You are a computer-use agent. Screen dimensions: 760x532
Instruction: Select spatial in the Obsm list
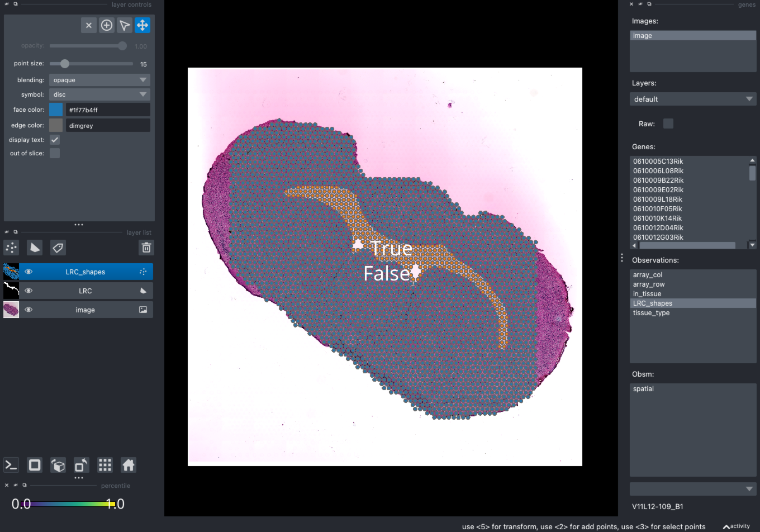(x=643, y=389)
